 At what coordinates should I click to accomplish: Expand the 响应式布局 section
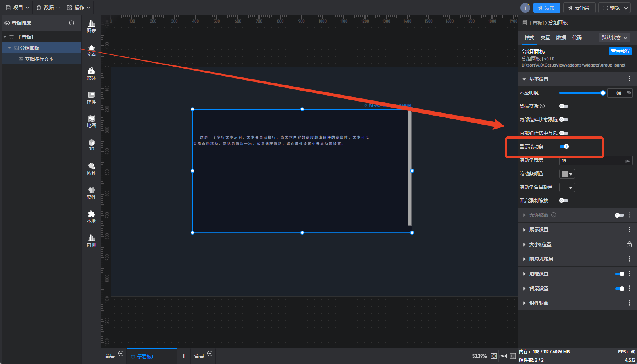[541, 259]
